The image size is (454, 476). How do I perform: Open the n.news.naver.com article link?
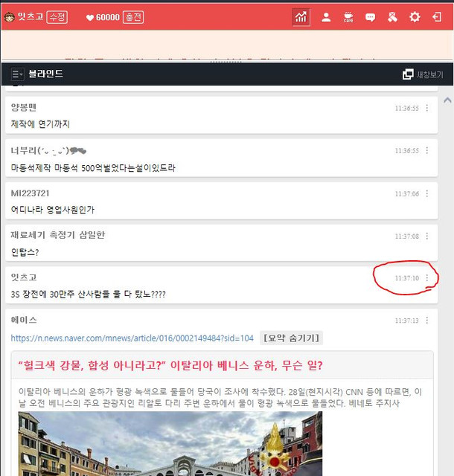[132, 338]
